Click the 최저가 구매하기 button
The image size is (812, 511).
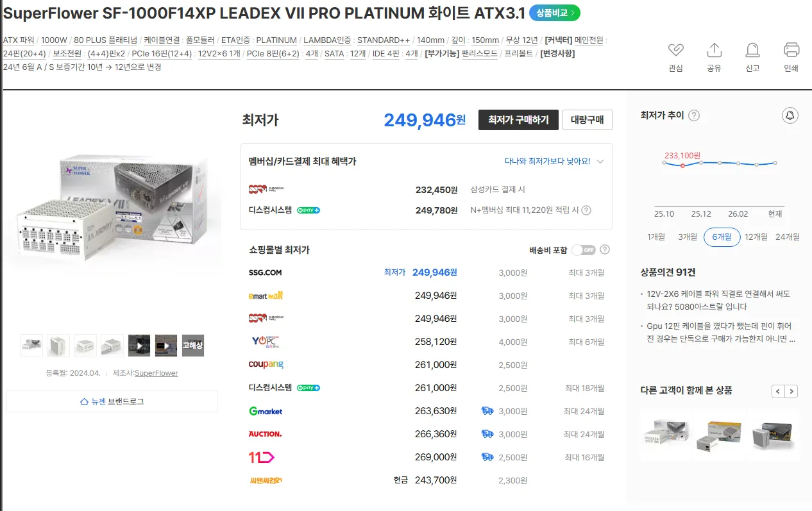pyautogui.click(x=518, y=120)
